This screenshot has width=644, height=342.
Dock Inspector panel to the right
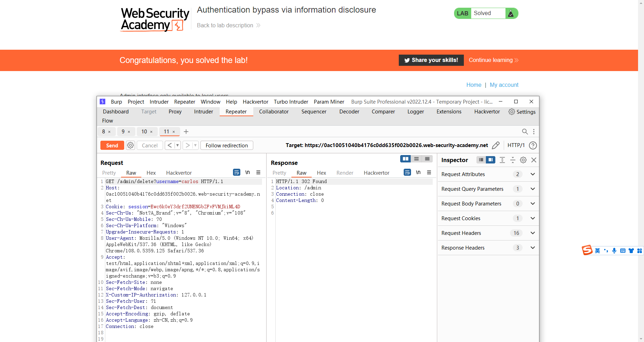point(490,160)
